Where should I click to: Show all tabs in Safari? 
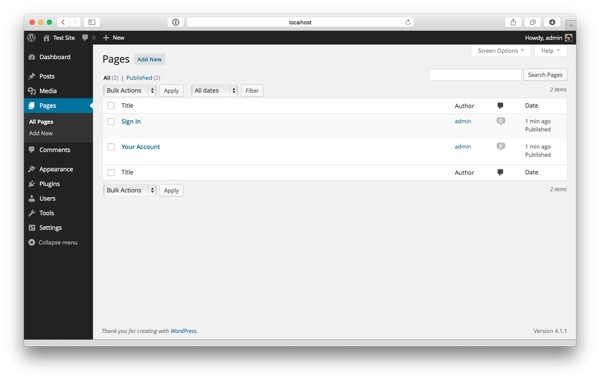tap(532, 22)
